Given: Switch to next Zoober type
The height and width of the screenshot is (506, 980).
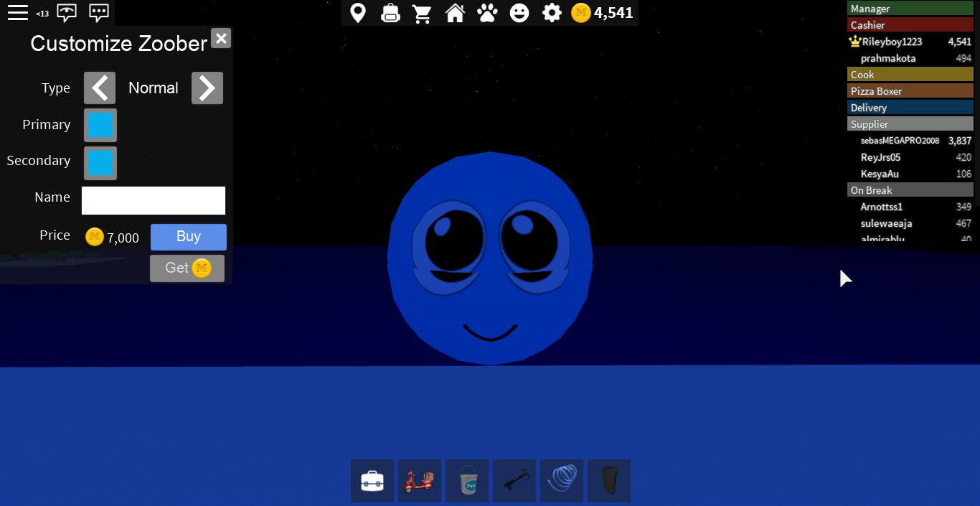Looking at the screenshot, I should point(207,88).
